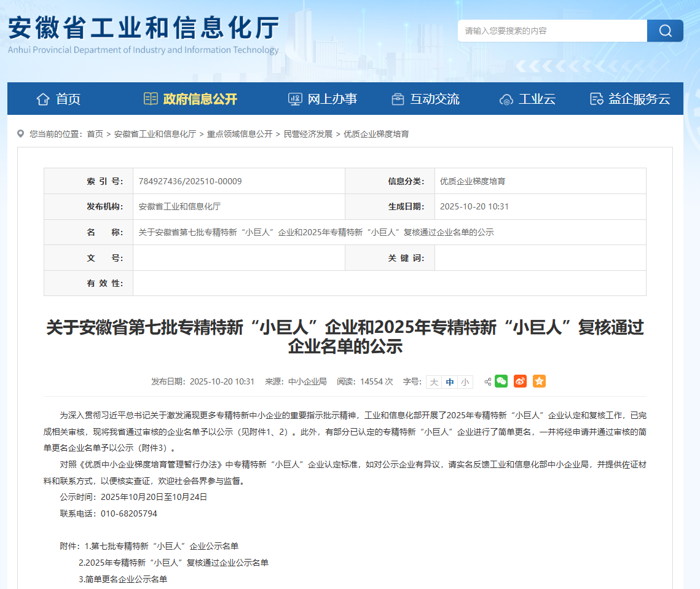Click the 安徽省工业和信息化厅 site logo
Viewport: 700px width, 589px height.
coord(144,34)
